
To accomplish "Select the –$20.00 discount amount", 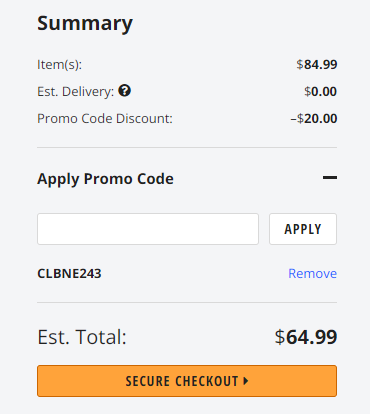I will [x=314, y=118].
